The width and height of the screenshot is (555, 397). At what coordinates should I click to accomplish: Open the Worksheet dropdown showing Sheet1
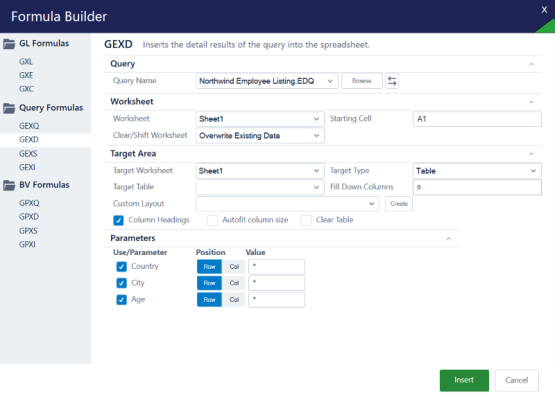tap(260, 119)
